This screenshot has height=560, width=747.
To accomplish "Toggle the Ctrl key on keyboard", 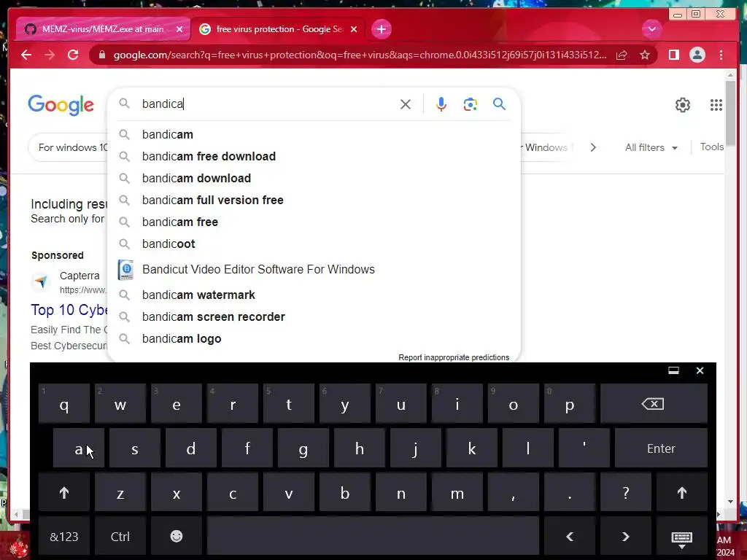I will click(x=120, y=536).
